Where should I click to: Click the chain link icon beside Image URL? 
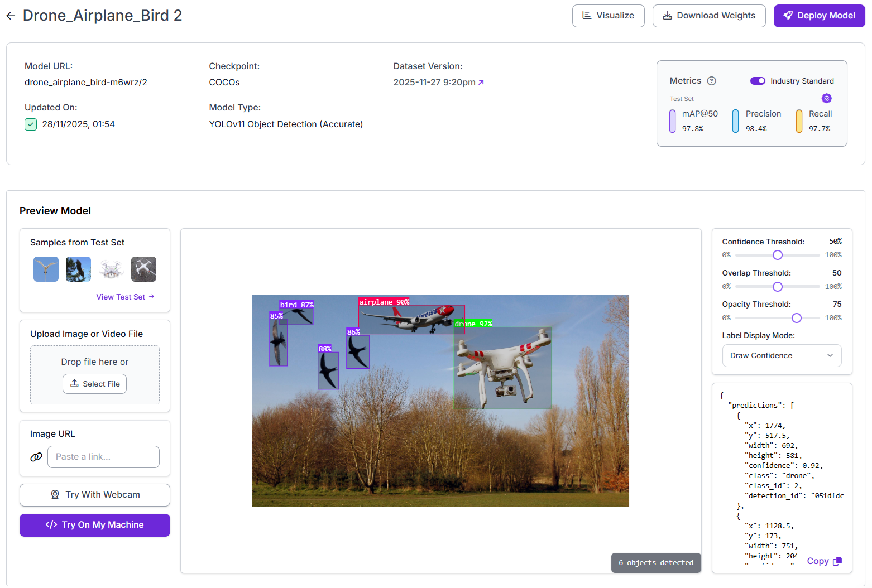tap(36, 457)
